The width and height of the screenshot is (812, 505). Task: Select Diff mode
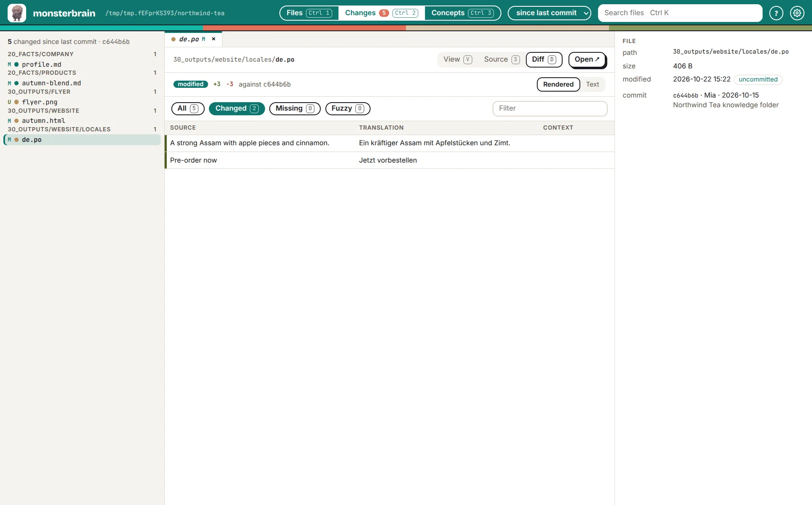(x=544, y=60)
